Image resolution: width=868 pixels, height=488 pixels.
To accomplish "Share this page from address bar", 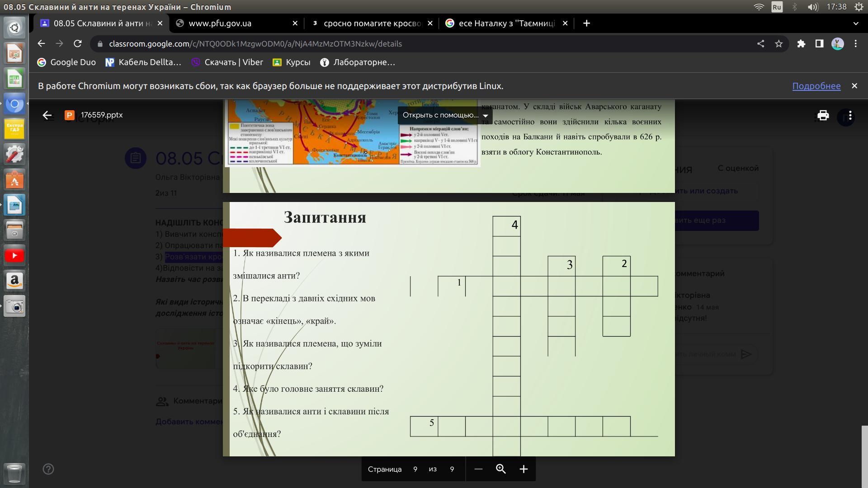I will click(x=761, y=44).
